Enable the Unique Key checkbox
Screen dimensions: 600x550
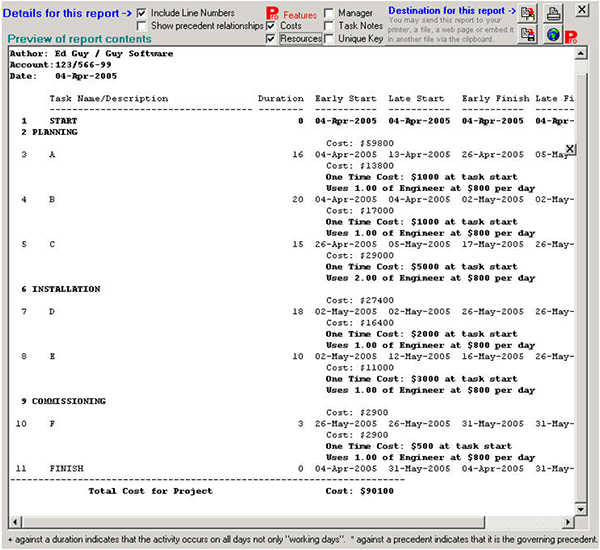tap(328, 39)
